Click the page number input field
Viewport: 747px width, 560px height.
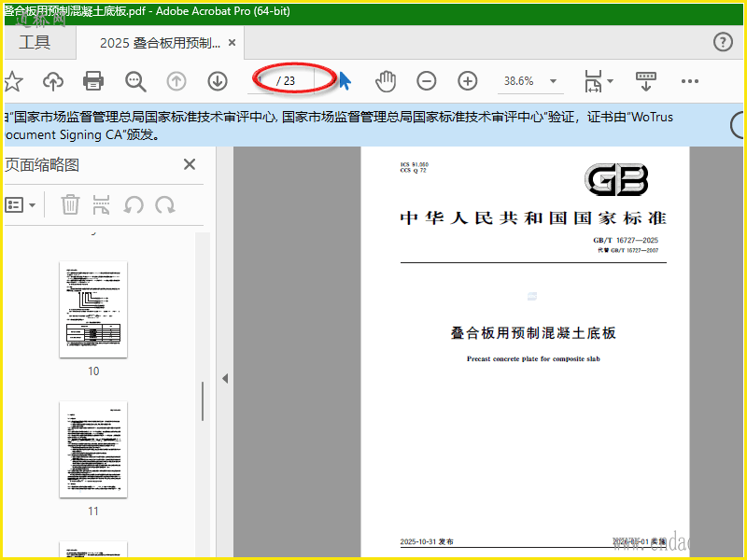tap(261, 80)
